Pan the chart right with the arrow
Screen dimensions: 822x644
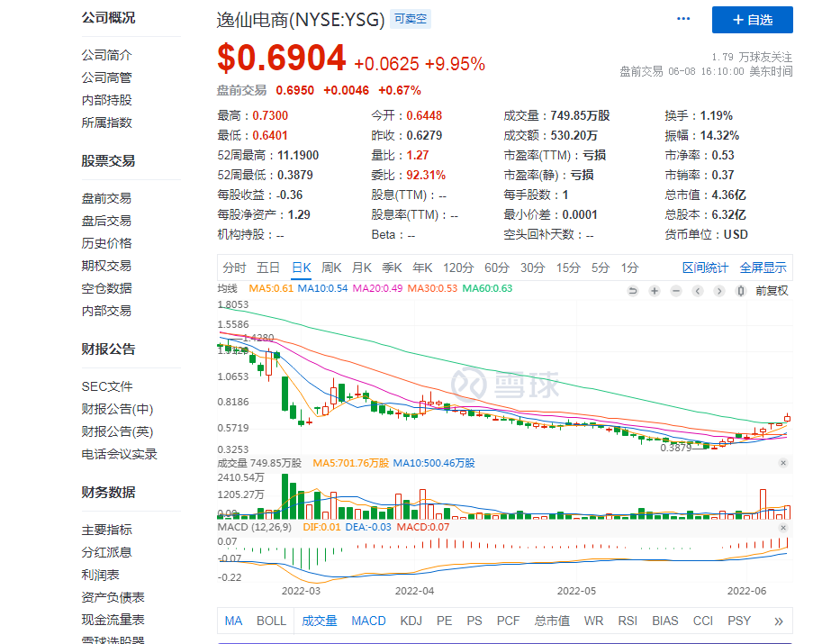tap(719, 291)
